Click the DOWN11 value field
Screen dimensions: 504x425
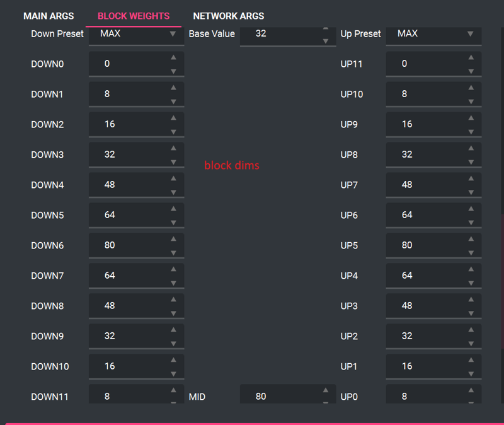[136, 394]
